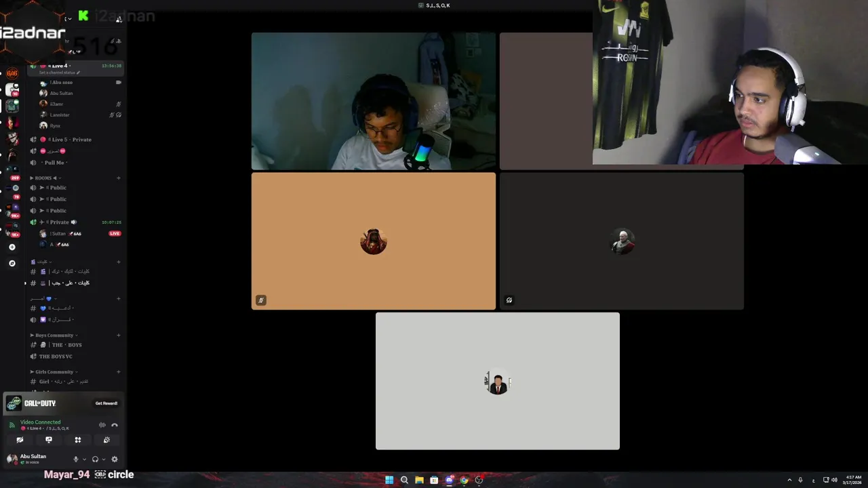Add a server with plus icon
The width and height of the screenshot is (868, 488).
(12, 247)
